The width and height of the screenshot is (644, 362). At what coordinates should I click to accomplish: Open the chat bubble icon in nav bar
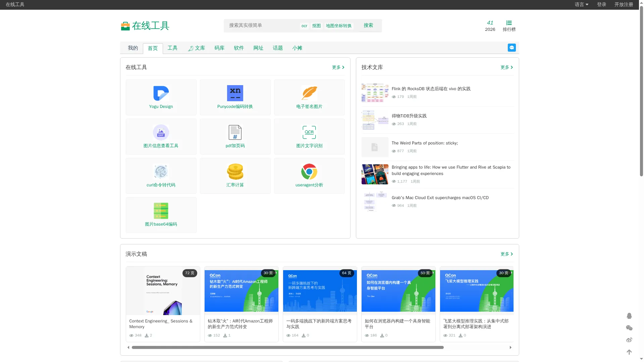(512, 48)
